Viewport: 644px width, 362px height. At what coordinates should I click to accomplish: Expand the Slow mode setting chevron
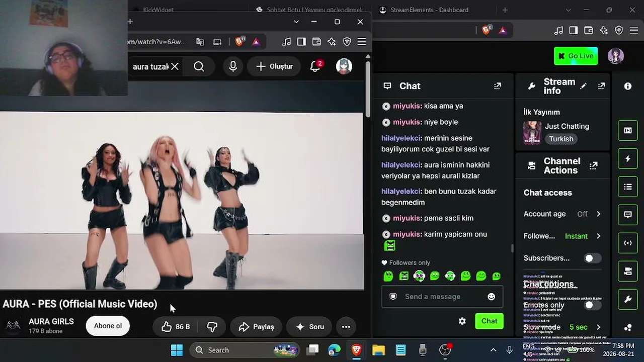598,327
